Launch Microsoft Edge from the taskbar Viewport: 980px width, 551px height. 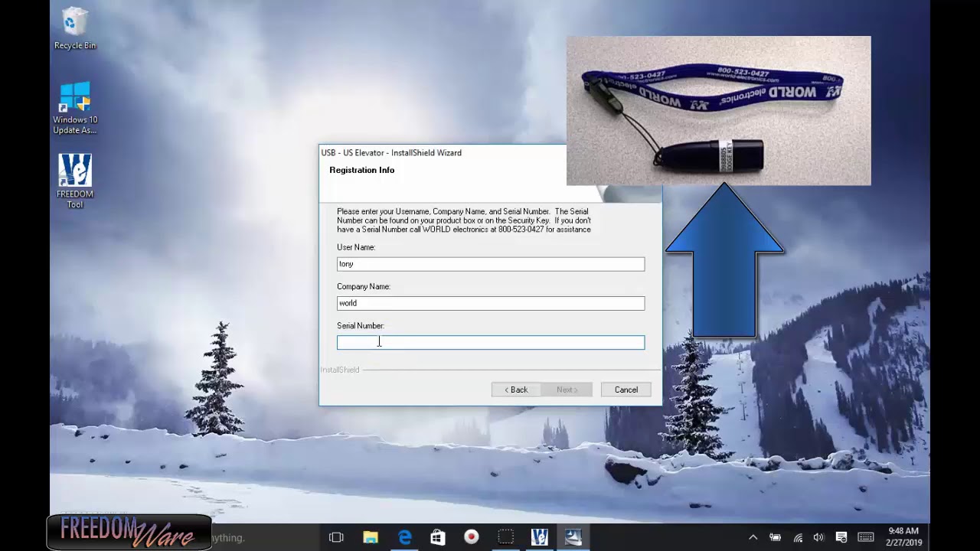(404, 537)
